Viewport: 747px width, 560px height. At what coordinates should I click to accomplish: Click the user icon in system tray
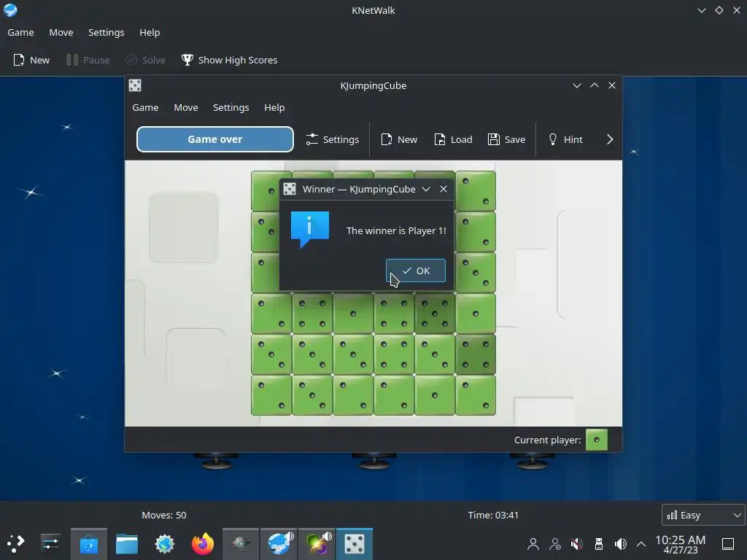533,544
